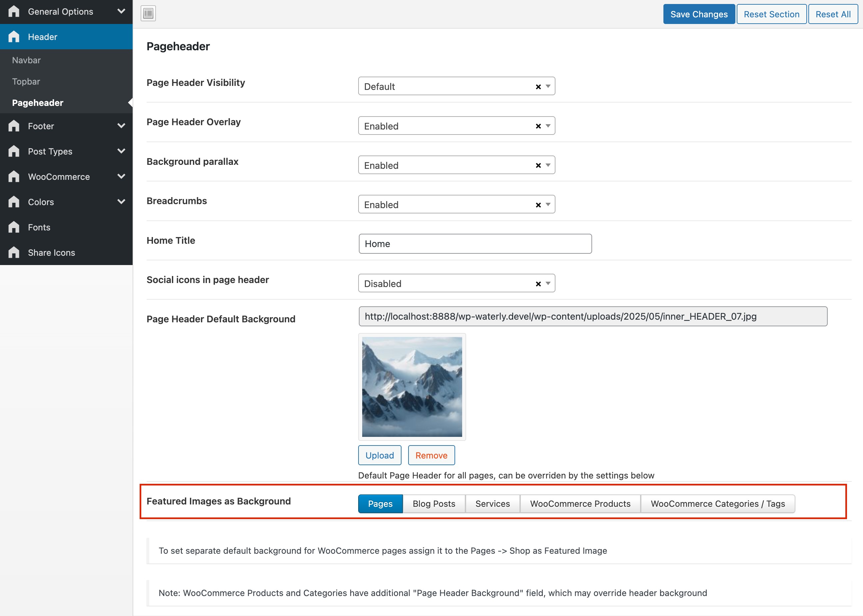This screenshot has width=863, height=616.
Task: Click the Save Changes button
Action: click(699, 14)
